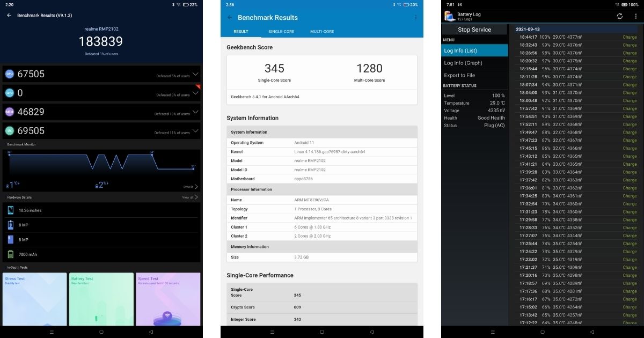
Task: Open Hardware Details View all link
Action: click(189, 197)
